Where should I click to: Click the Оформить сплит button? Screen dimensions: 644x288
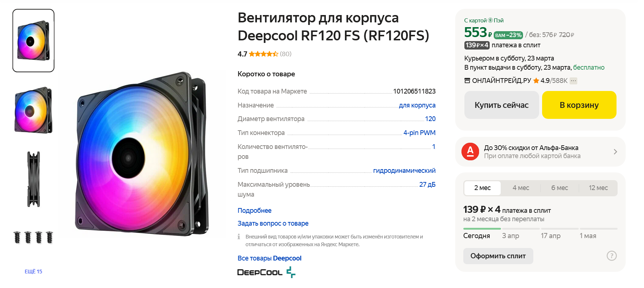(x=498, y=256)
